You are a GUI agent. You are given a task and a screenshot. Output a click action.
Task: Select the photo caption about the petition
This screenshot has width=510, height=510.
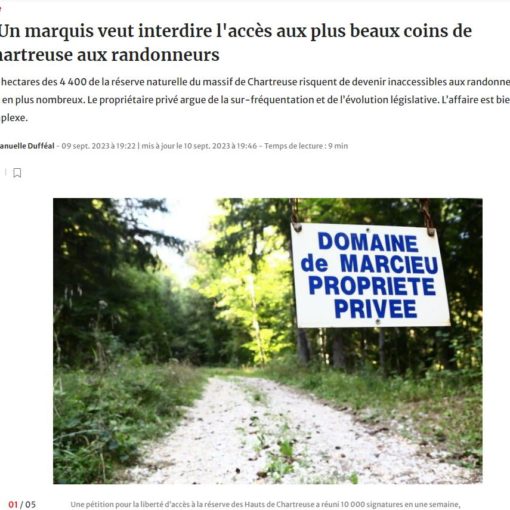click(x=265, y=505)
